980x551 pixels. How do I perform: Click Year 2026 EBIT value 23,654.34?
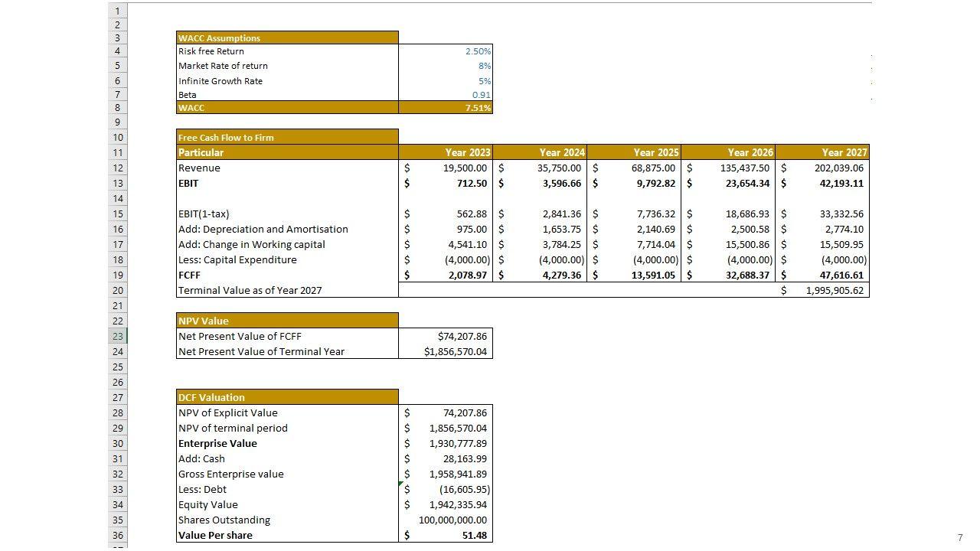tap(728, 183)
